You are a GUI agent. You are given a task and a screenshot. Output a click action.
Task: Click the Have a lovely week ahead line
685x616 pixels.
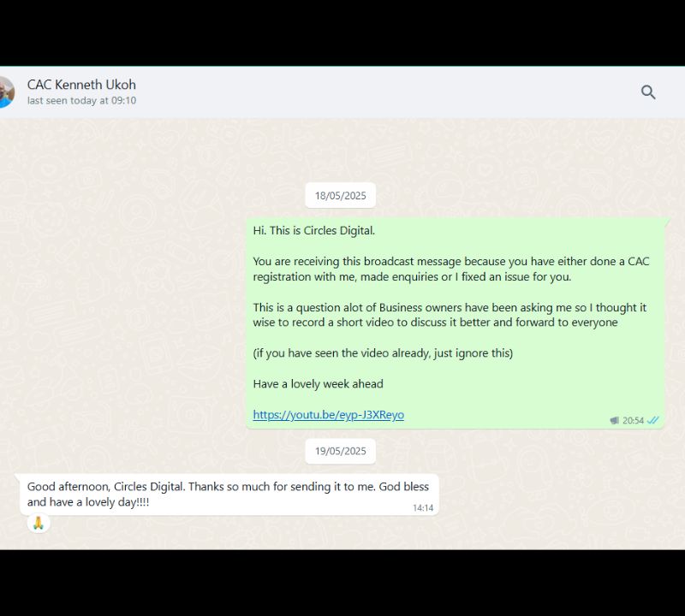318,384
